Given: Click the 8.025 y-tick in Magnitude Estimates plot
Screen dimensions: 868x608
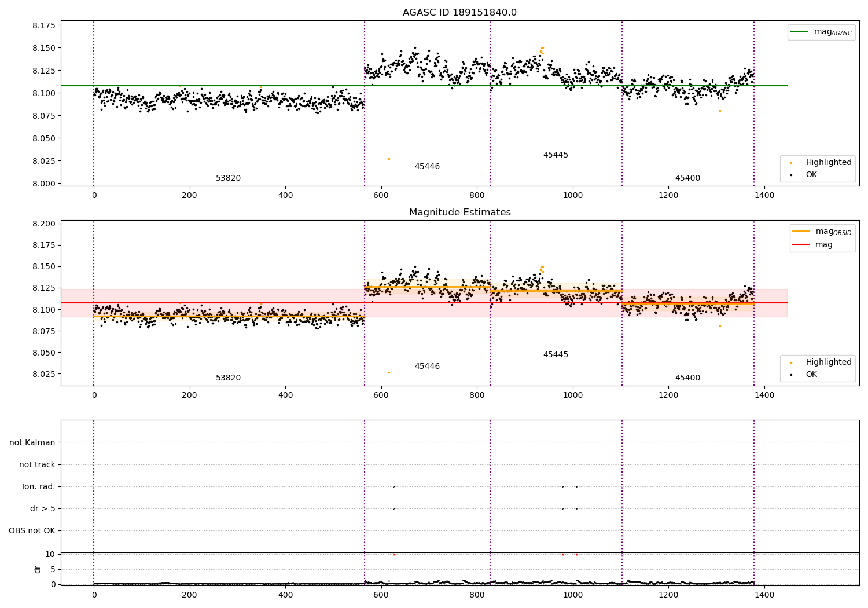Looking at the screenshot, I should [x=43, y=374].
